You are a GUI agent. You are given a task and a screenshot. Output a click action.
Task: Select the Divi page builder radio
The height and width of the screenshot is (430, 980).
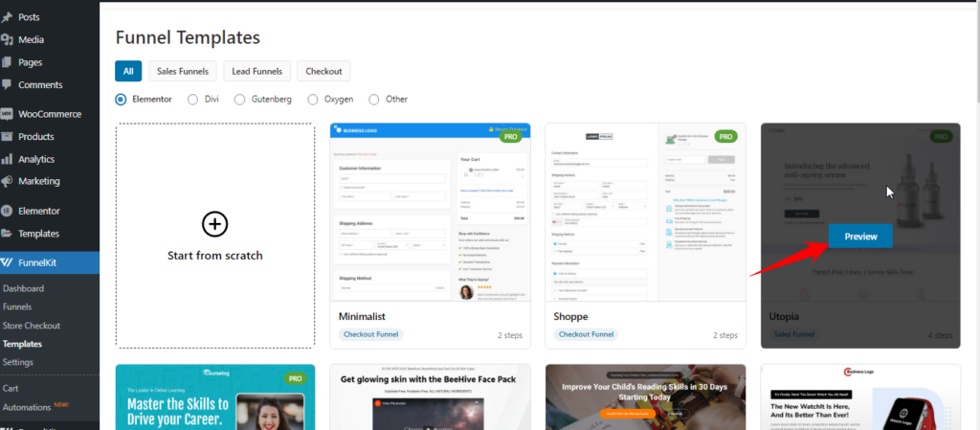click(192, 100)
